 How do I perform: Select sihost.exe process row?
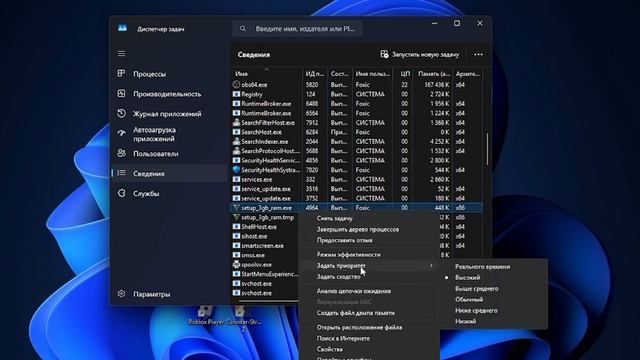pos(265,236)
